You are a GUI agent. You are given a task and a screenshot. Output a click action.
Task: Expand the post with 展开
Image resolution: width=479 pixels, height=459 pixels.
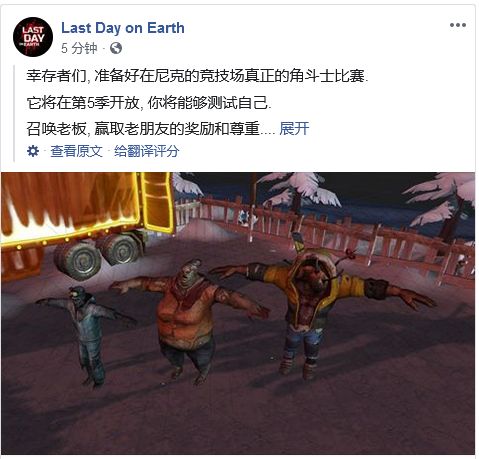pyautogui.click(x=294, y=128)
